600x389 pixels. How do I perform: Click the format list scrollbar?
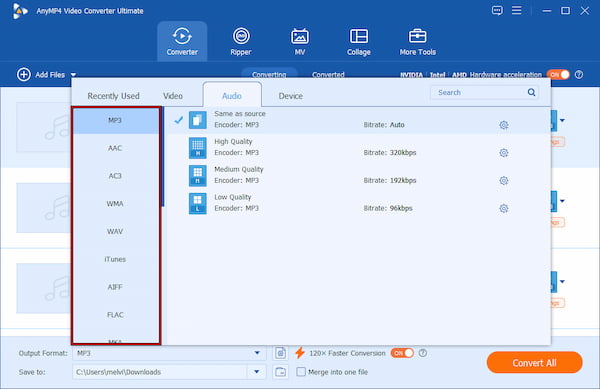[163, 157]
